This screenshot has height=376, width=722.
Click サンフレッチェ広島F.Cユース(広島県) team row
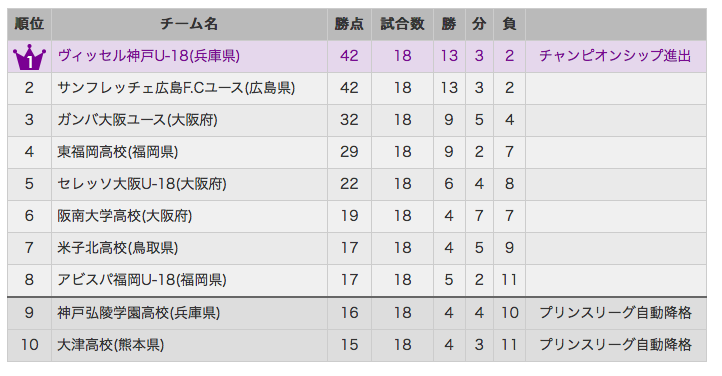(x=357, y=88)
